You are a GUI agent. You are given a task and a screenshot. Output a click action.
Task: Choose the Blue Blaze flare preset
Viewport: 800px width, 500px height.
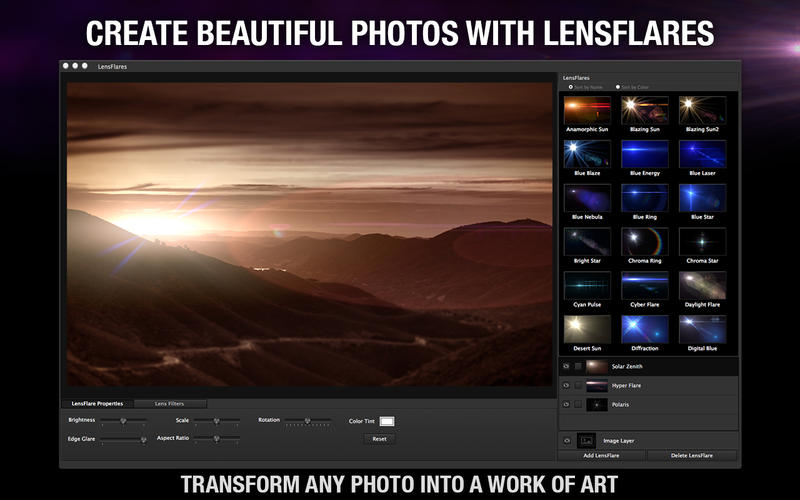[x=587, y=154]
